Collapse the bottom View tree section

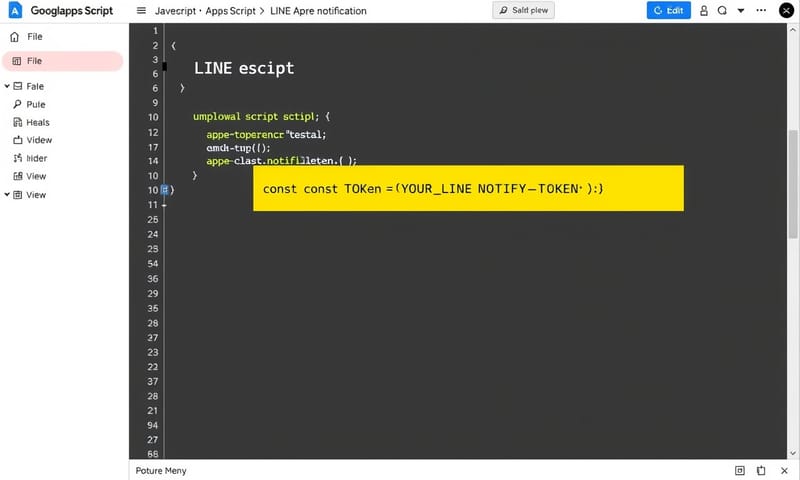coord(7,195)
